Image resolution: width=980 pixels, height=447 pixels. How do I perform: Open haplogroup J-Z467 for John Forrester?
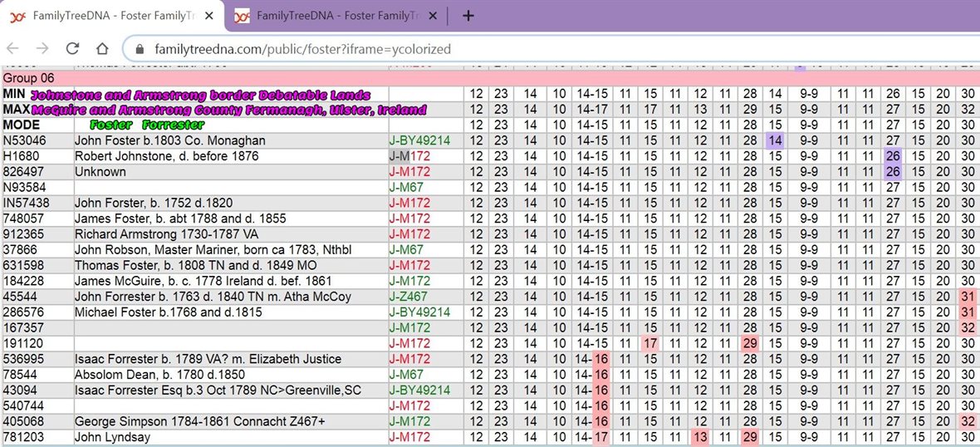click(409, 297)
